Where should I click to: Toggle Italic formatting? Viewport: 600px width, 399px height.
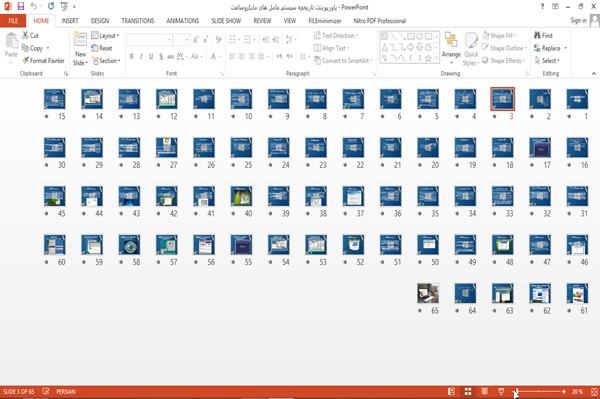tap(141, 57)
